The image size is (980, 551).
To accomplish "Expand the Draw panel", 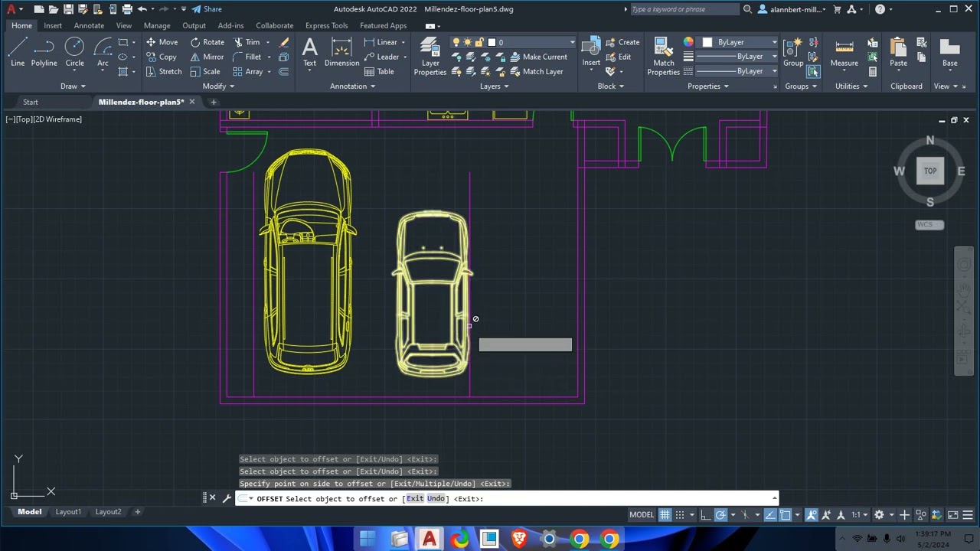I will 73,86.
